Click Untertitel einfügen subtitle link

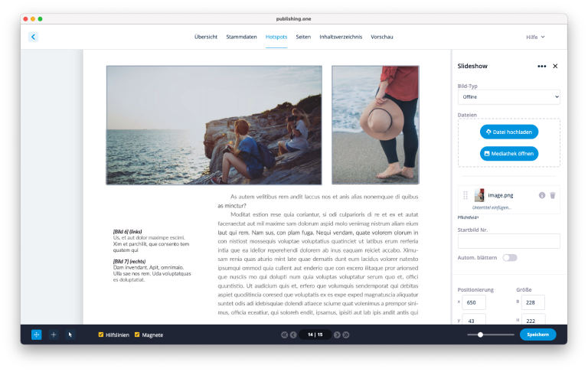(x=492, y=207)
